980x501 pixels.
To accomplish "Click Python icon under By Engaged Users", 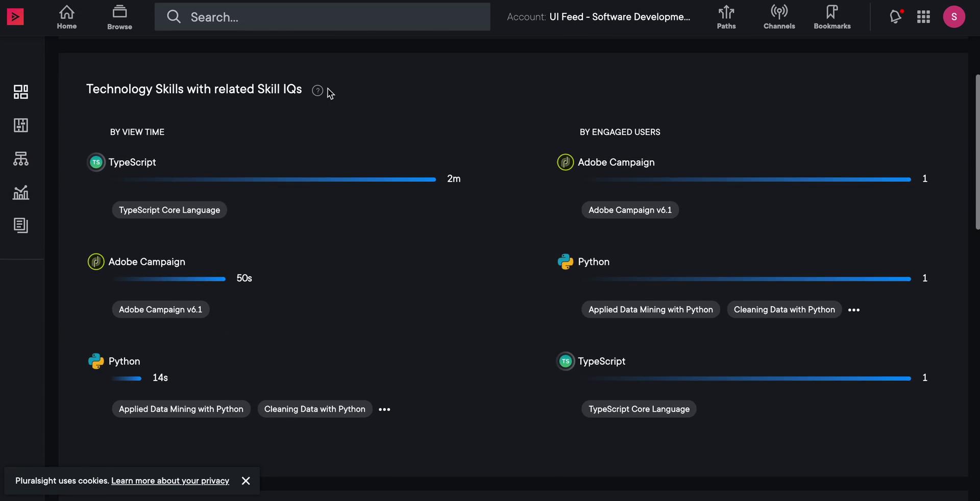I will (x=566, y=262).
